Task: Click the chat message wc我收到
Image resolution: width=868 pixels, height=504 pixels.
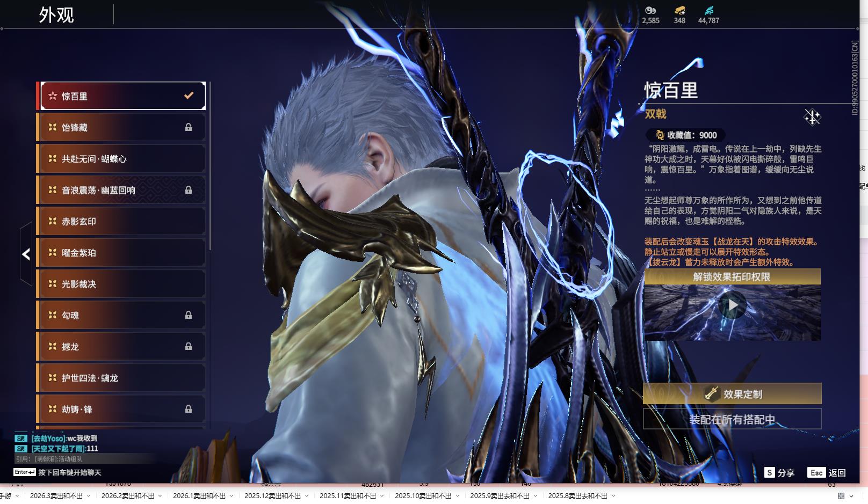Action: [x=82, y=439]
